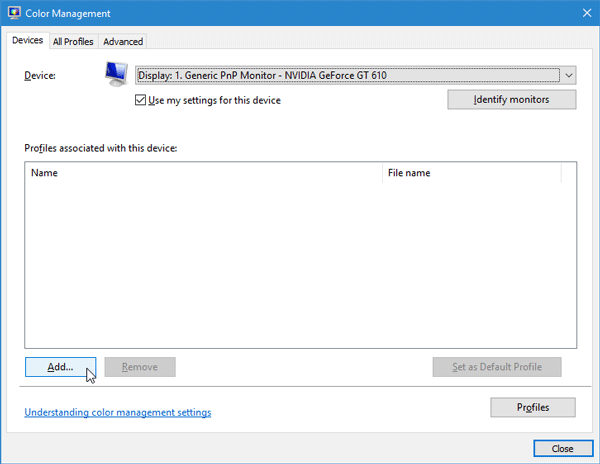The width and height of the screenshot is (600, 464).
Task: Click the Color Management title text
Action: point(68,13)
